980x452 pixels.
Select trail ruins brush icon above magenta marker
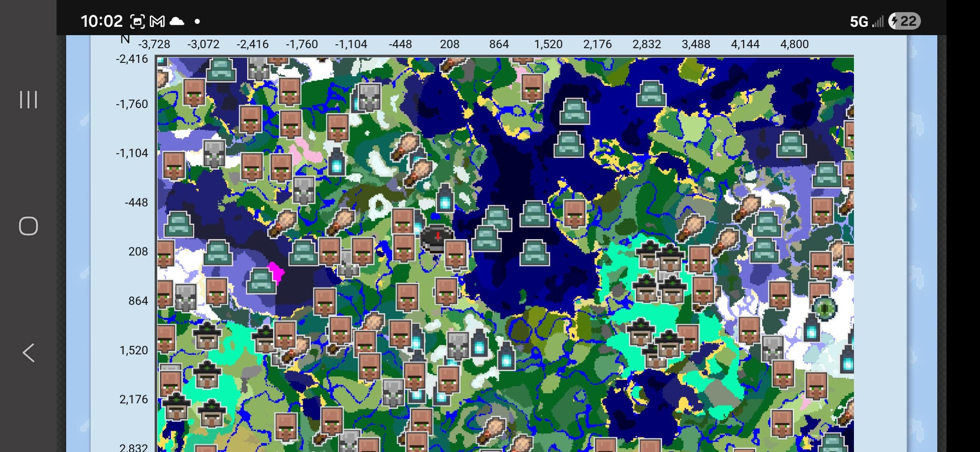[x=282, y=223]
